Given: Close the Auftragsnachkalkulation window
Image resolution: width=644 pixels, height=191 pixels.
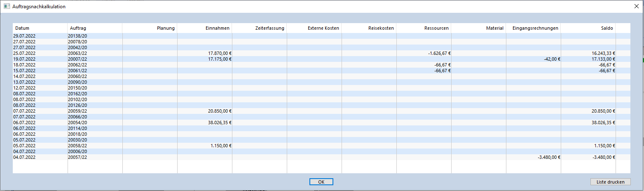Looking at the screenshot, I should click(x=636, y=7).
